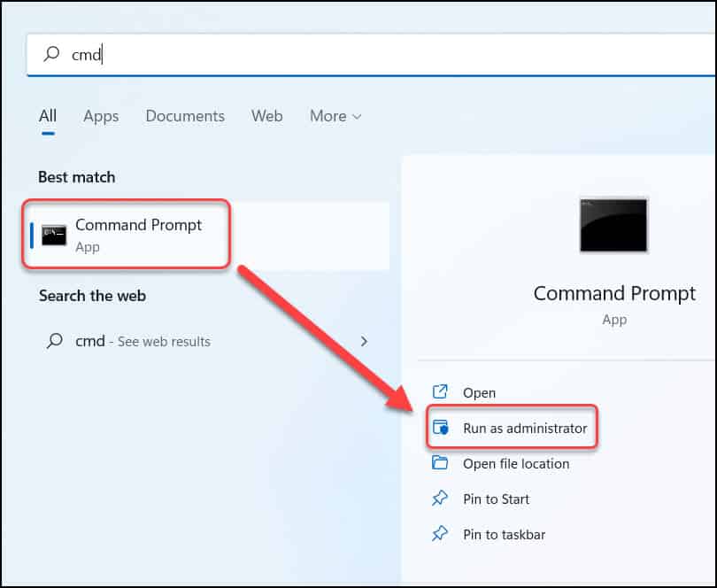717x588 pixels.
Task: Select the All search filter
Action: click(x=48, y=116)
